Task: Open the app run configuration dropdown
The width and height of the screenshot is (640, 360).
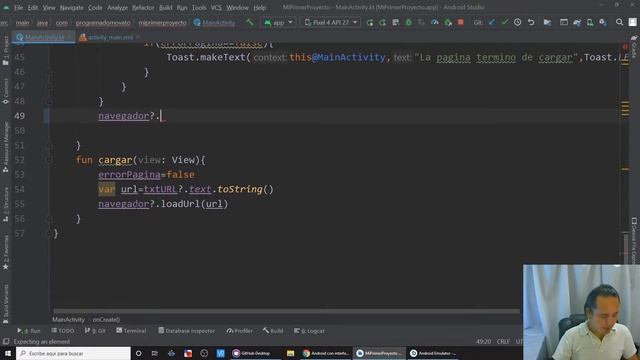Action: click(278, 22)
